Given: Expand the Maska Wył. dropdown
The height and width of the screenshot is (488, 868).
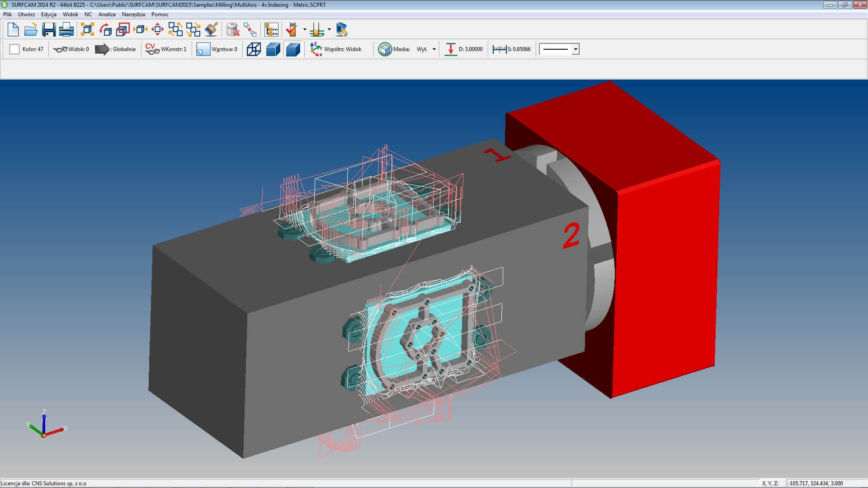Looking at the screenshot, I should (434, 49).
